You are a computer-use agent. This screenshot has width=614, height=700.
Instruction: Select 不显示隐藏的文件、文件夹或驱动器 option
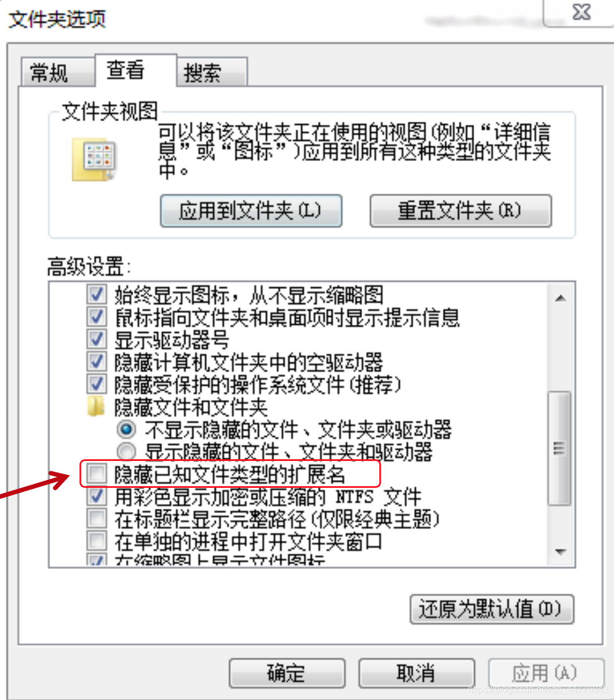coord(126,429)
